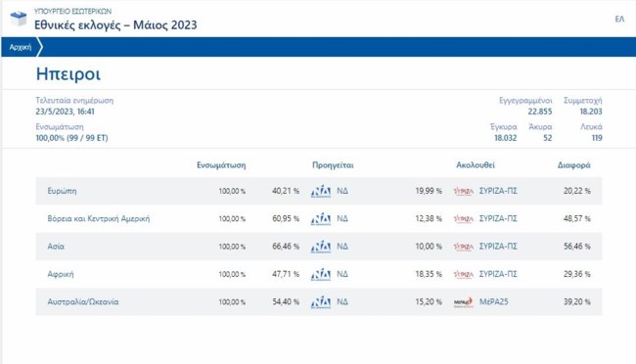Click the ΣΥΡΙΖΑ logo in Αφρική row
This screenshot has width=636, height=364.
pos(464,275)
